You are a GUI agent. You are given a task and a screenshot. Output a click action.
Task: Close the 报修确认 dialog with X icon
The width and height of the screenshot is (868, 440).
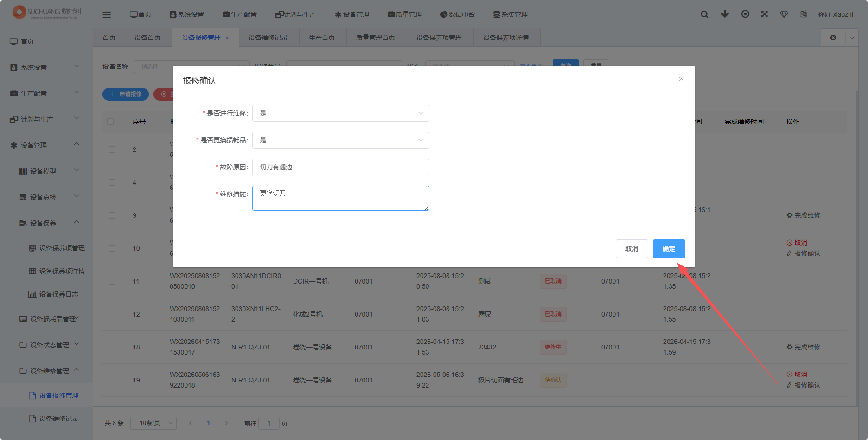coord(681,79)
